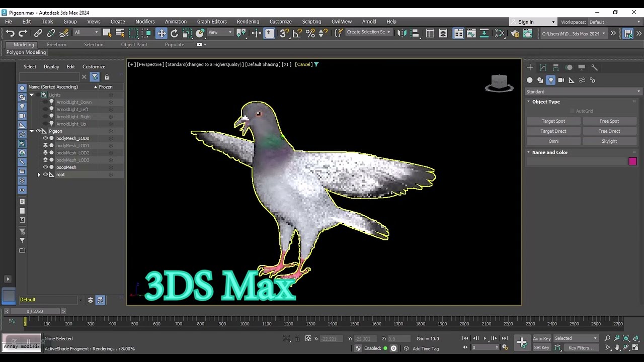644x362 pixels.
Task: Open the Workspaces Default dropdown
Action: point(614,22)
